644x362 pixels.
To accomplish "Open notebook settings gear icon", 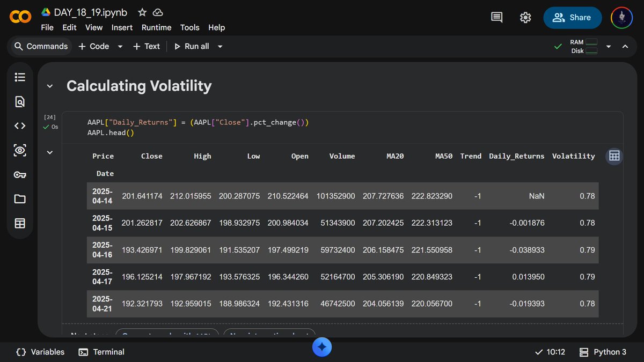I will point(525,18).
